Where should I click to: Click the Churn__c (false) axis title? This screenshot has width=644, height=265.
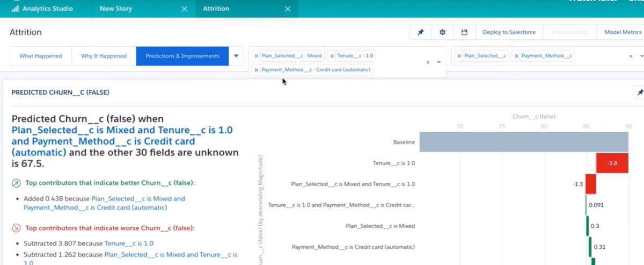coord(534,116)
